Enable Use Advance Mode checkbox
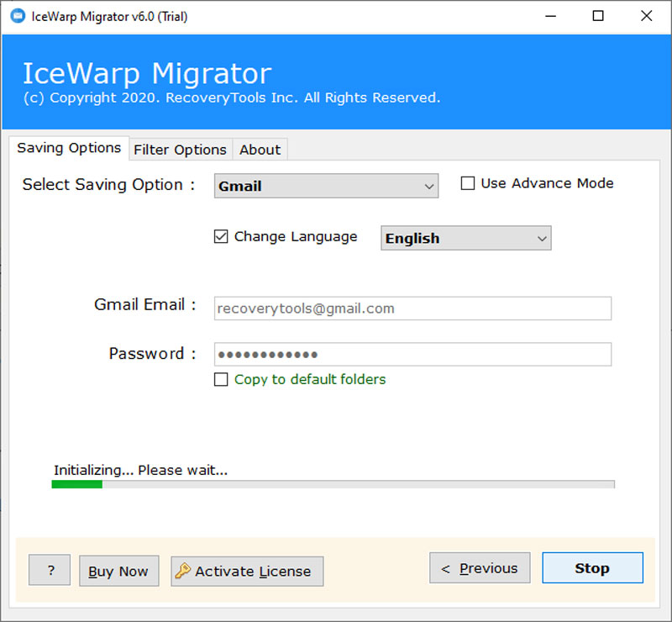 coord(468,183)
